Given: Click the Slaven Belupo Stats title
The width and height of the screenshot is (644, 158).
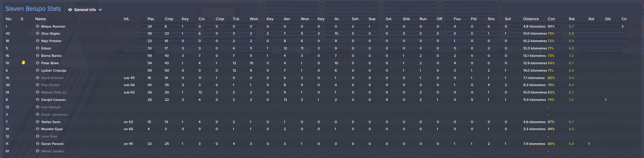Looking at the screenshot, I should 33,9.
